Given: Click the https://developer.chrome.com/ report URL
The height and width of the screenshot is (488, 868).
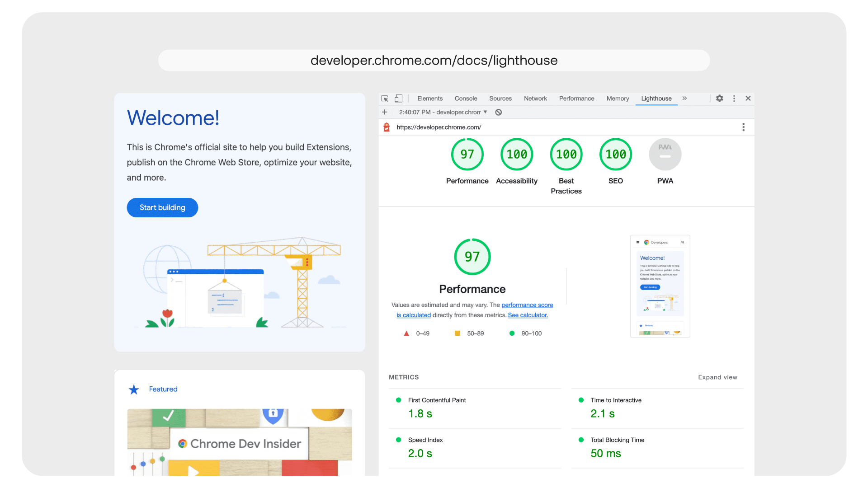Looking at the screenshot, I should tap(439, 127).
